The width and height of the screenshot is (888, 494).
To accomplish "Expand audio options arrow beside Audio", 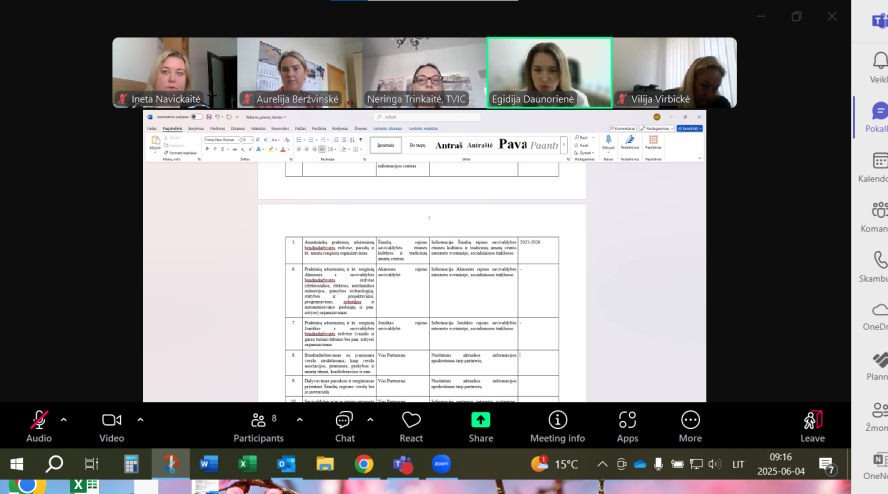I will click(63, 420).
